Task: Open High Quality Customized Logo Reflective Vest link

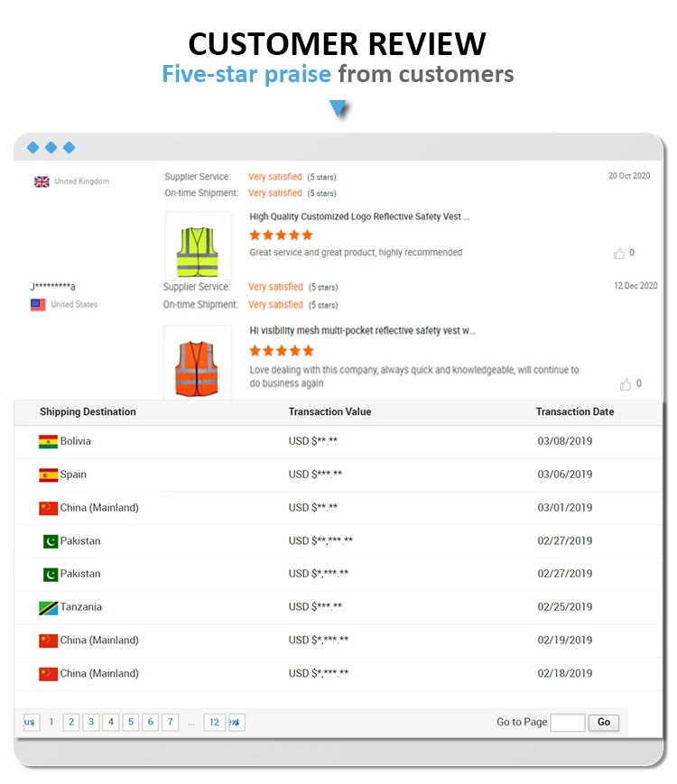Action: point(359,217)
